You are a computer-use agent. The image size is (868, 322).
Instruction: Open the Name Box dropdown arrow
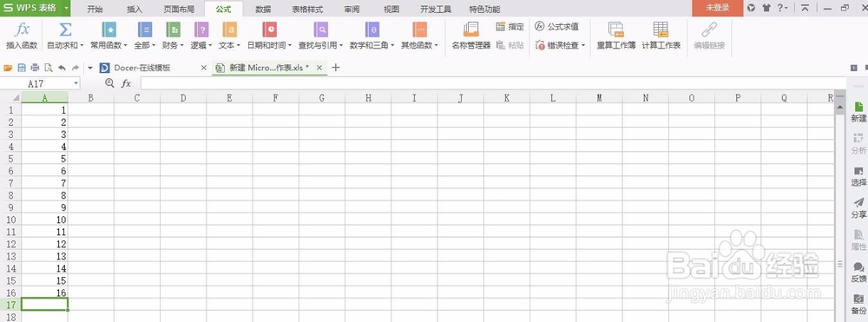click(76, 83)
